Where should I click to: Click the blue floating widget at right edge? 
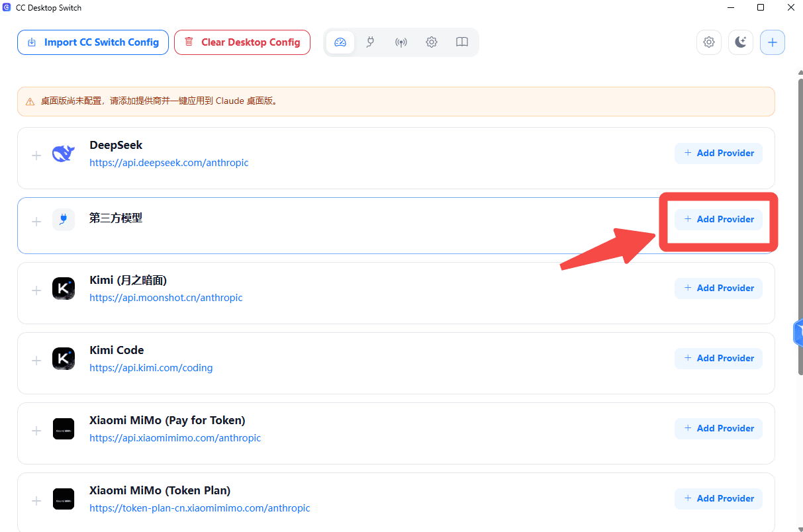(798, 333)
